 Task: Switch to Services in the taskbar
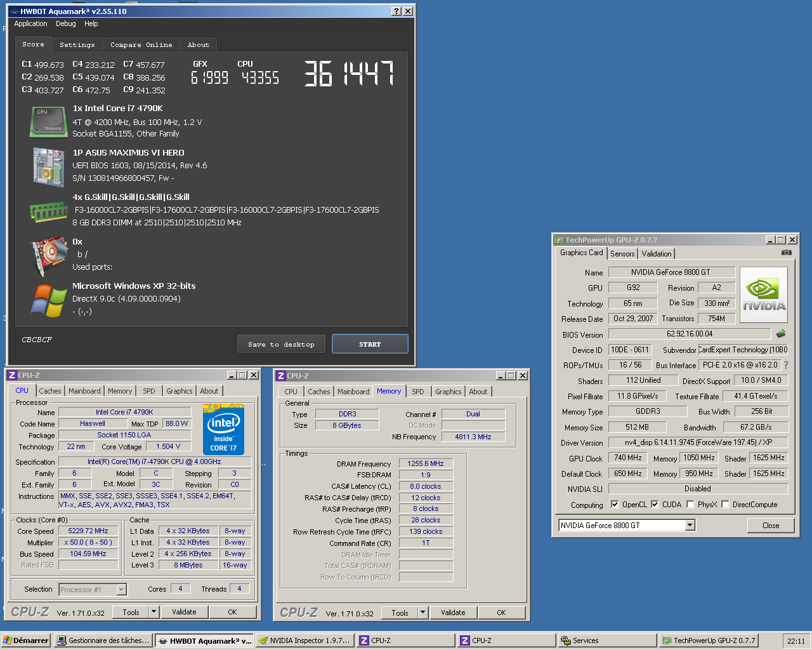click(x=607, y=640)
